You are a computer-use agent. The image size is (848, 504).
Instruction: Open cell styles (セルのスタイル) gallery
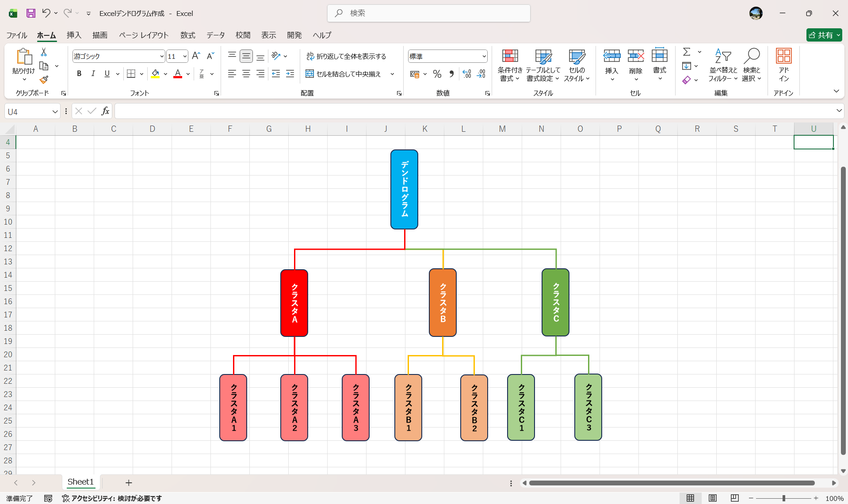pos(577,65)
